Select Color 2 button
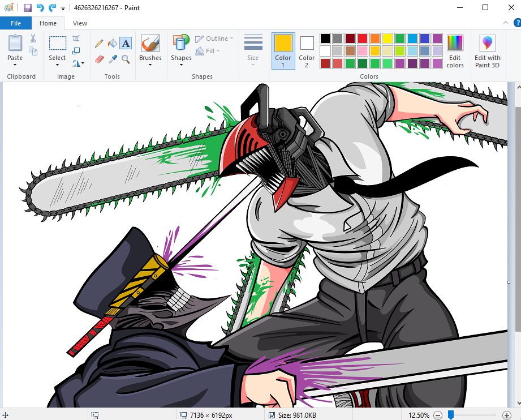The width and height of the screenshot is (521, 420). click(307, 51)
